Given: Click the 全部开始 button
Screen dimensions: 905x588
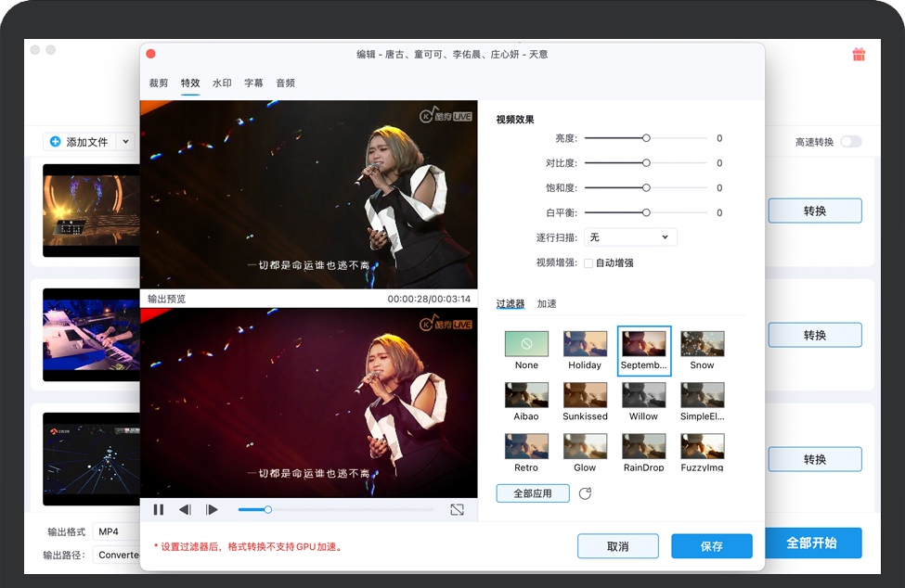Looking at the screenshot, I should coord(813,543).
